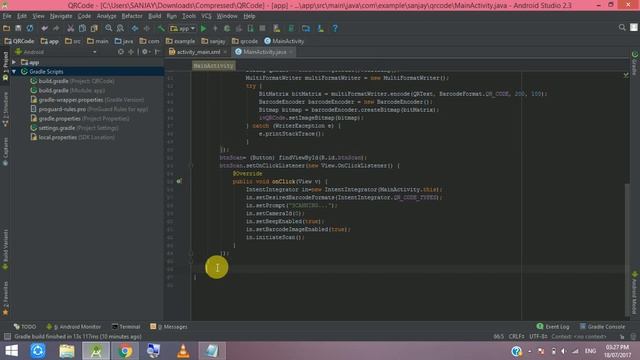Click the Back navigation arrow

(135, 28)
